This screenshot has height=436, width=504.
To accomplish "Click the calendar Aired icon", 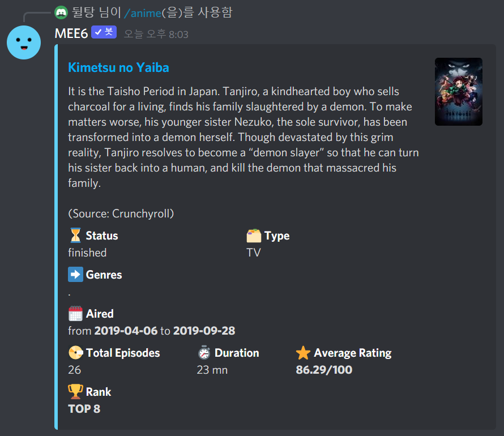I will (x=75, y=314).
